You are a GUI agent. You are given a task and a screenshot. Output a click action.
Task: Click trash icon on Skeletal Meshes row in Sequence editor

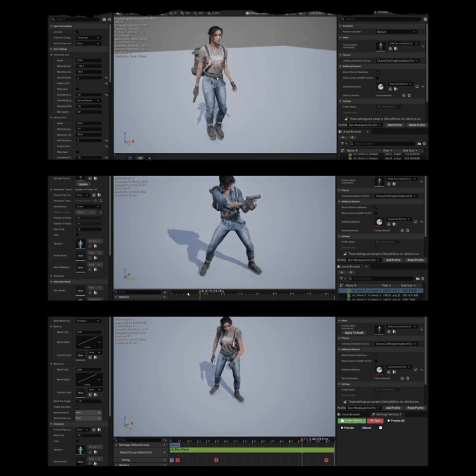point(408,230)
